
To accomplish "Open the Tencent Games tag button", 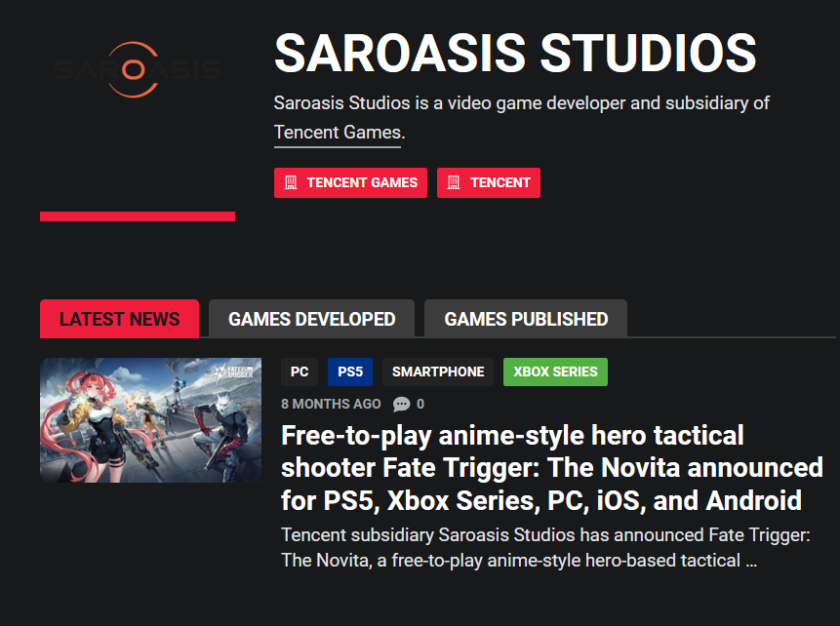I will [x=350, y=182].
